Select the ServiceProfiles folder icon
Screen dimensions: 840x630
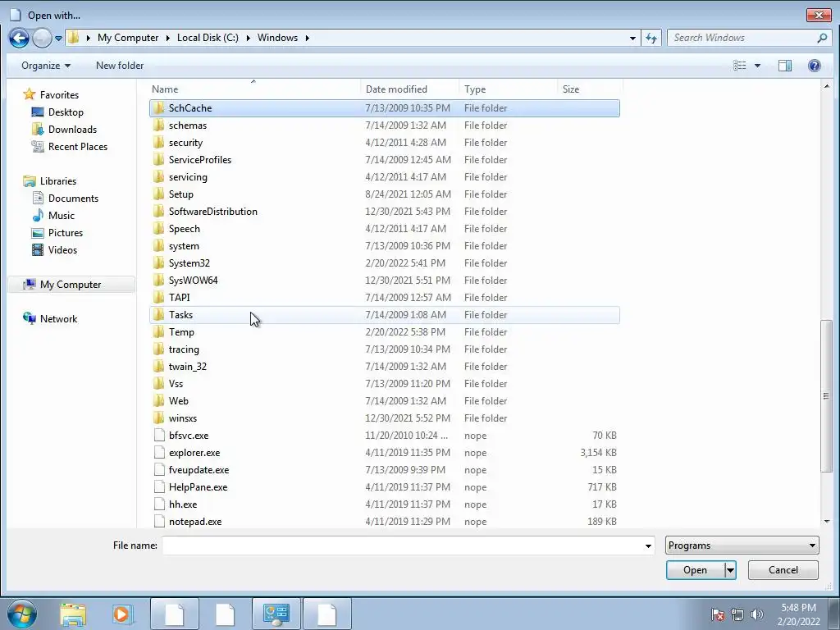[x=158, y=160]
